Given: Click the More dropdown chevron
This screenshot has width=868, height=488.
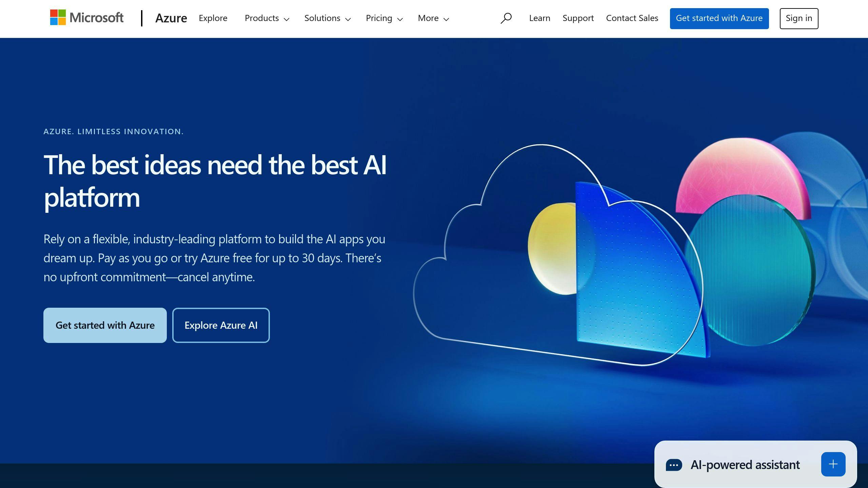Looking at the screenshot, I should pyautogui.click(x=447, y=19).
